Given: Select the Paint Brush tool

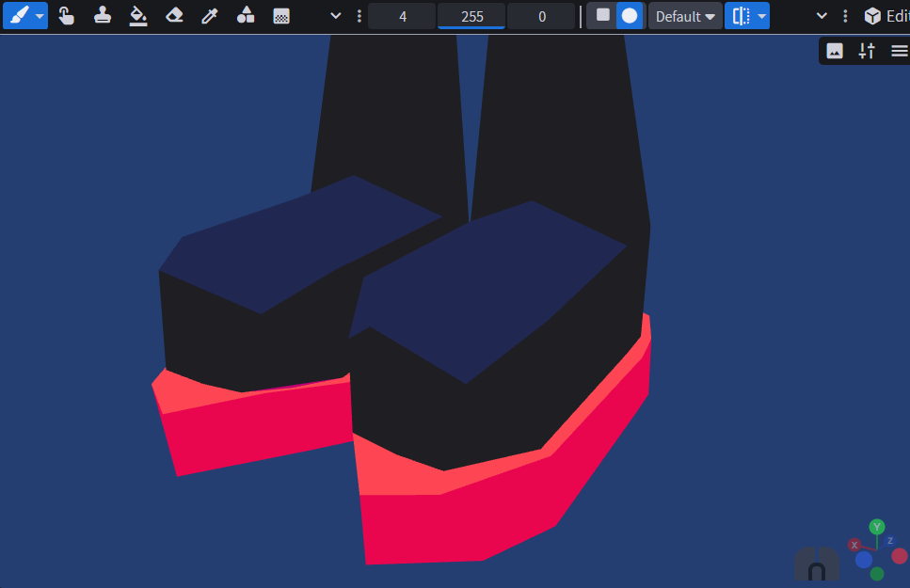Looking at the screenshot, I should coord(19,16).
